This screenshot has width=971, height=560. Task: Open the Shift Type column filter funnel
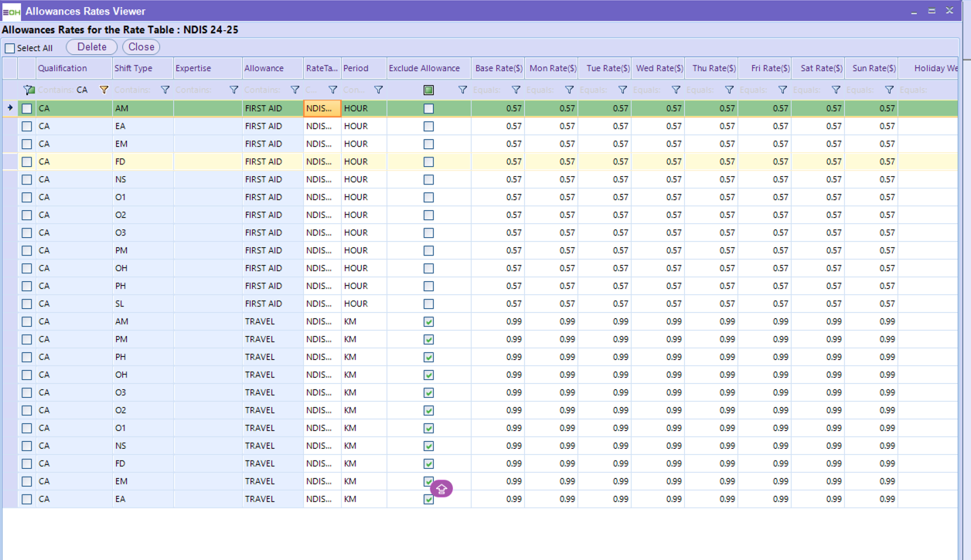(165, 90)
